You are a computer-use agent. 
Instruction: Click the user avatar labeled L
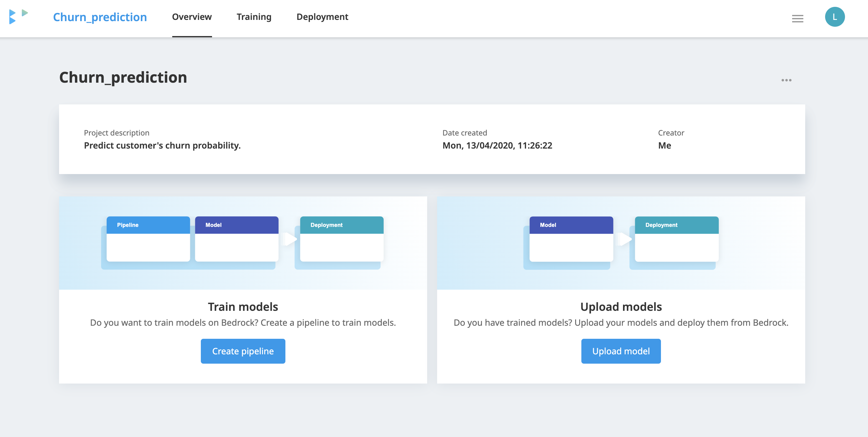click(834, 17)
